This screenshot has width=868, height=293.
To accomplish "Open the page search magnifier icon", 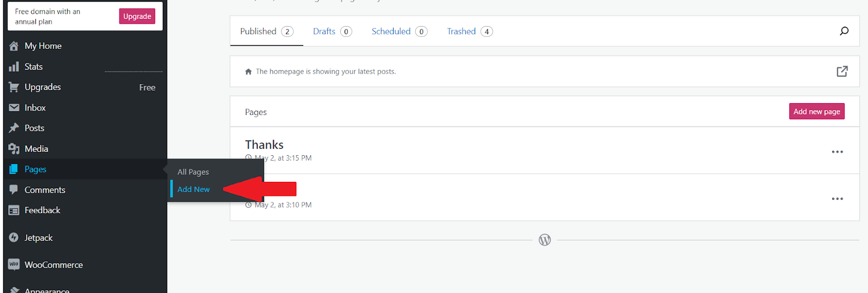I will coord(844,31).
